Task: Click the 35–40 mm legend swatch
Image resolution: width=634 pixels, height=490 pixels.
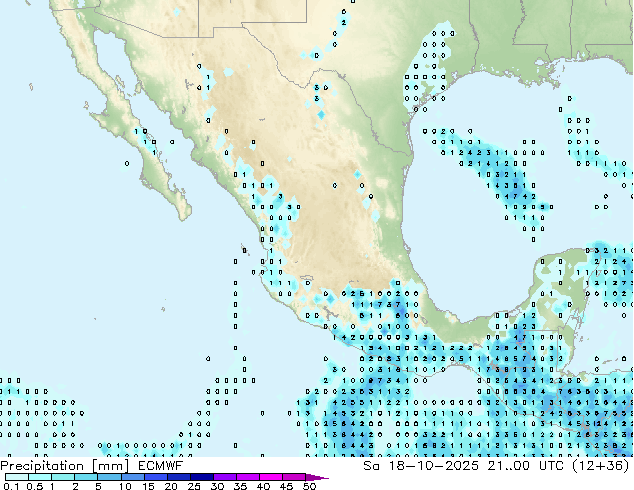Action: [248, 477]
